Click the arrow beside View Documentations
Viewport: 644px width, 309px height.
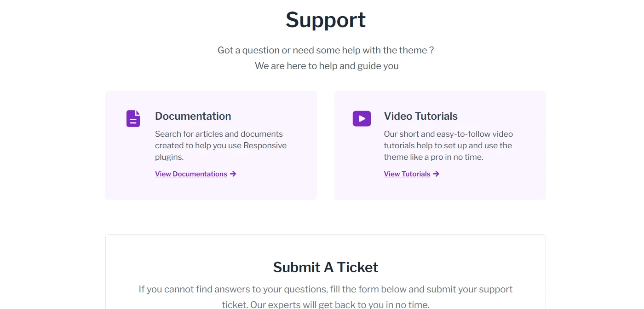click(x=233, y=174)
